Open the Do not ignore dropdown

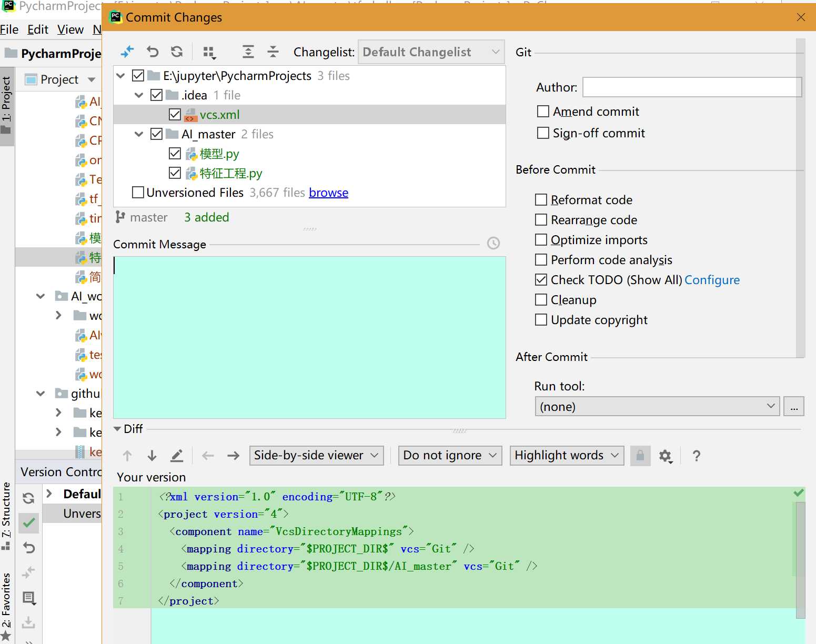pyautogui.click(x=450, y=456)
